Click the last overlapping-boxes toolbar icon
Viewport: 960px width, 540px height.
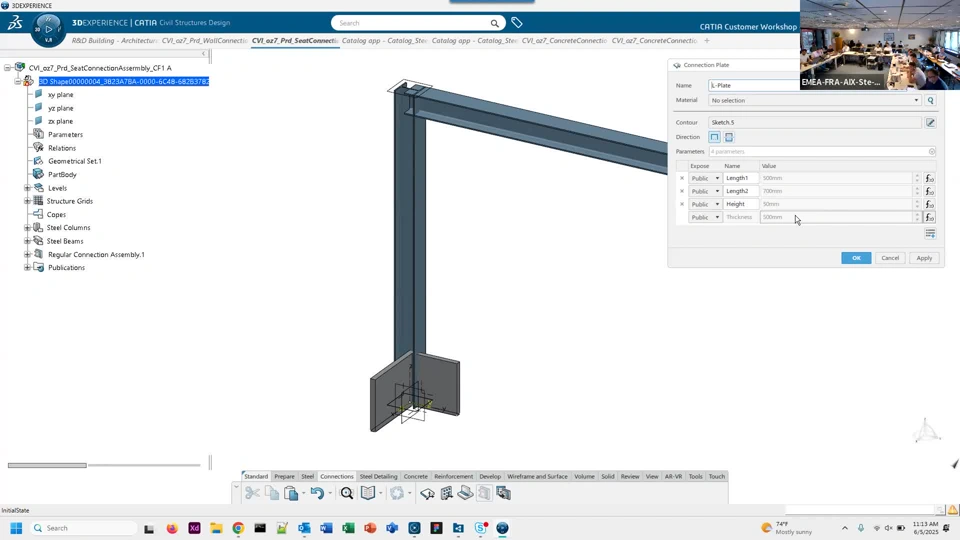click(503, 493)
